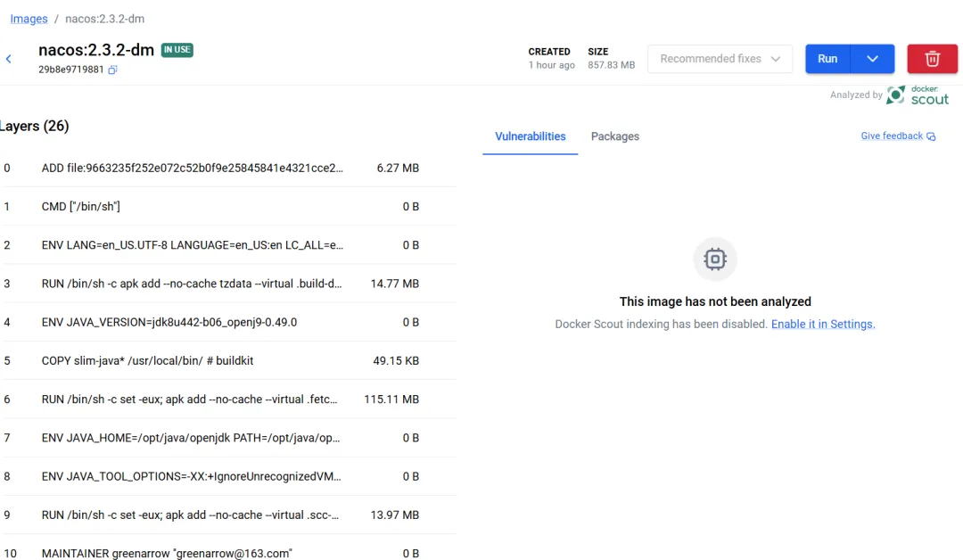963x560 pixels.
Task: Open the Docker Scout logo
Action: [918, 95]
